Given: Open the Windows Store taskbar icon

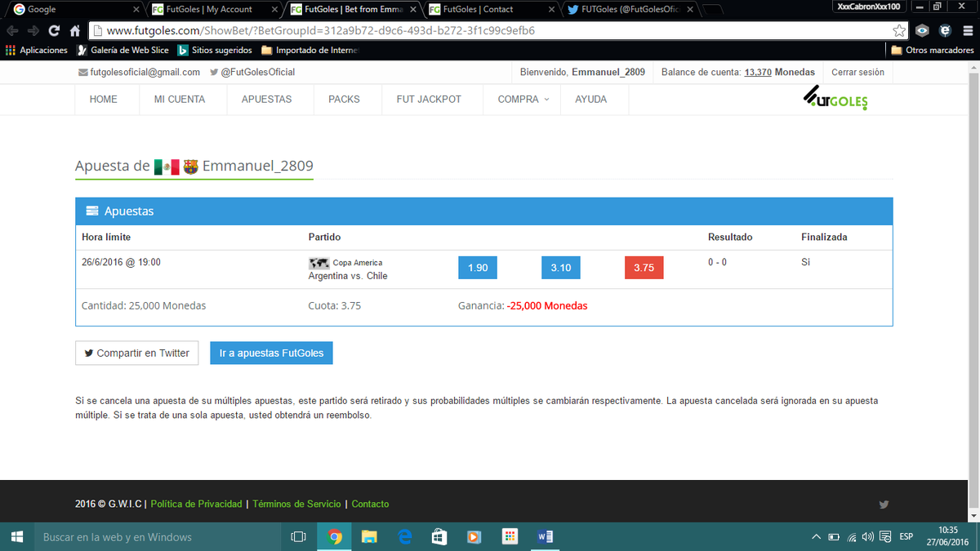Looking at the screenshot, I should pyautogui.click(x=439, y=536).
